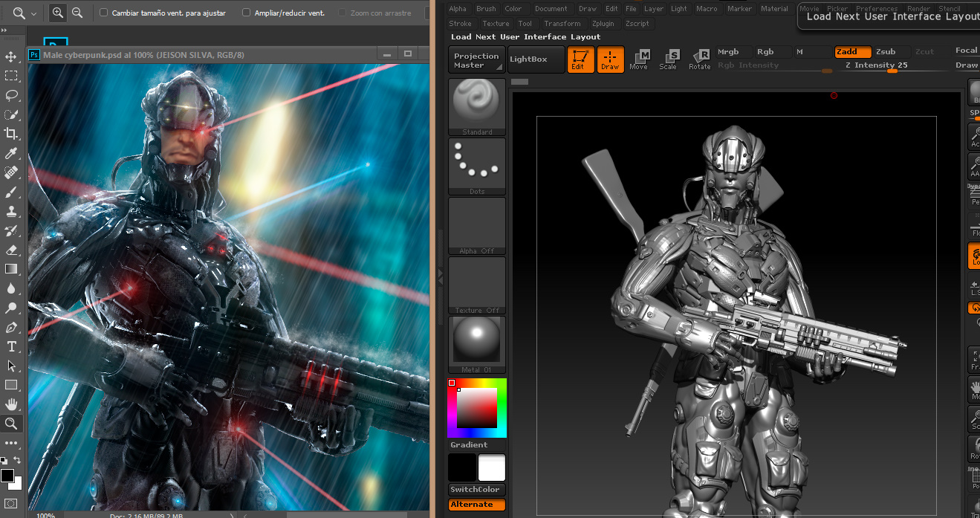The width and height of the screenshot is (980, 518).
Task: Select the Blur tool
Action: (x=11, y=288)
